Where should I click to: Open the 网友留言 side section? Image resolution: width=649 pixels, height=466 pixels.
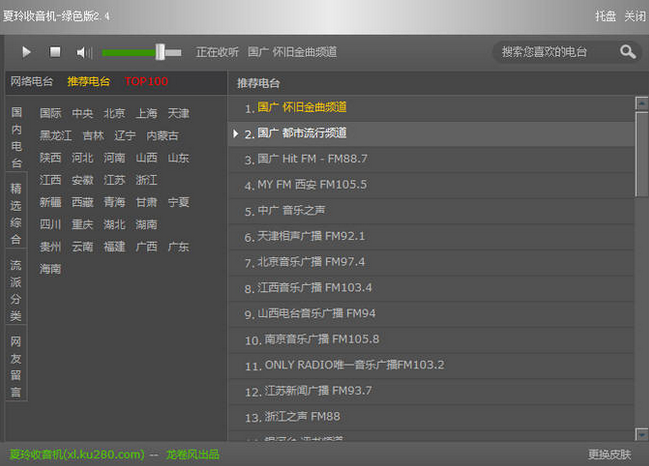pos(16,366)
